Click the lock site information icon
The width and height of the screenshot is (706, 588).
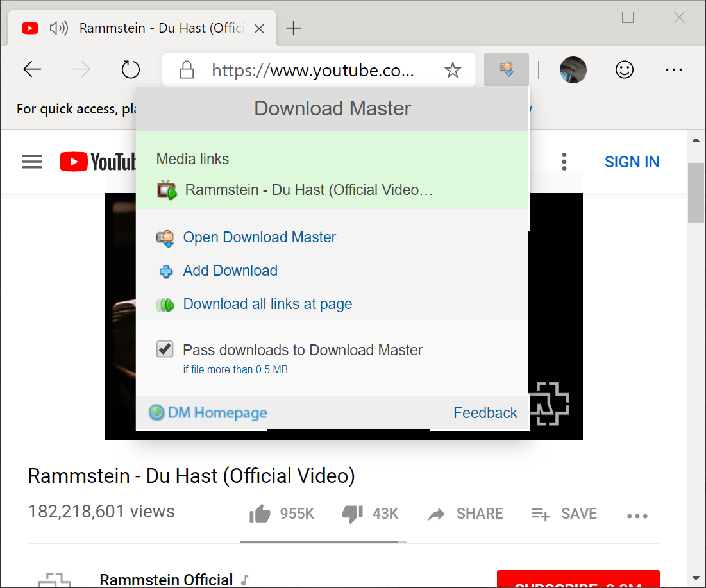coord(187,70)
